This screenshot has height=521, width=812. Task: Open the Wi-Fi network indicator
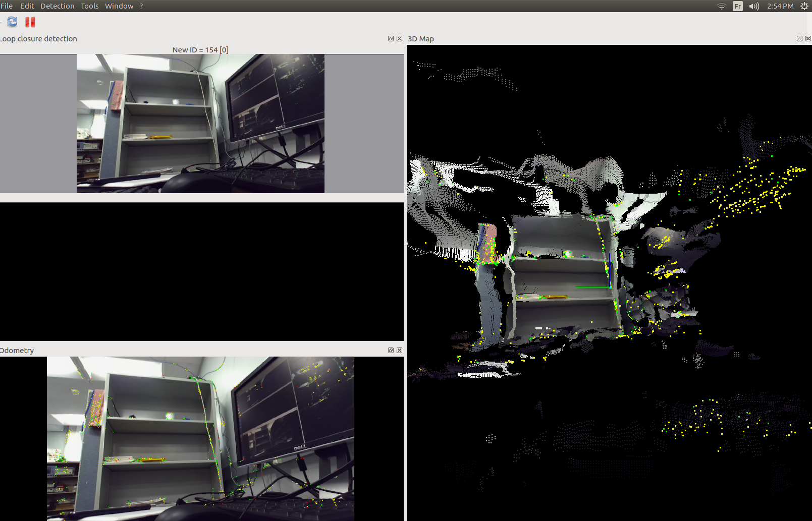(x=722, y=6)
